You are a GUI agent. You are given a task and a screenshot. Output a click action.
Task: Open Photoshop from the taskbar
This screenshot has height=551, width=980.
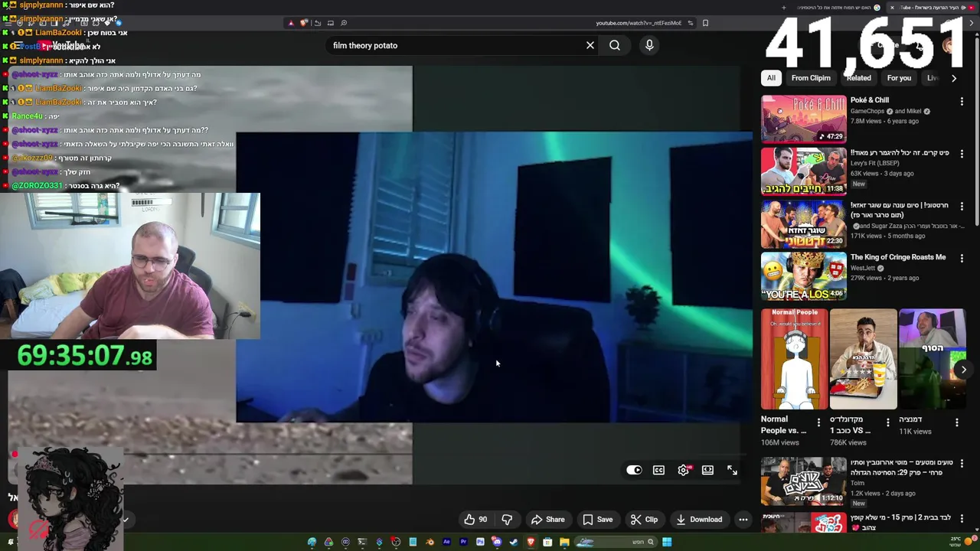[x=480, y=543]
